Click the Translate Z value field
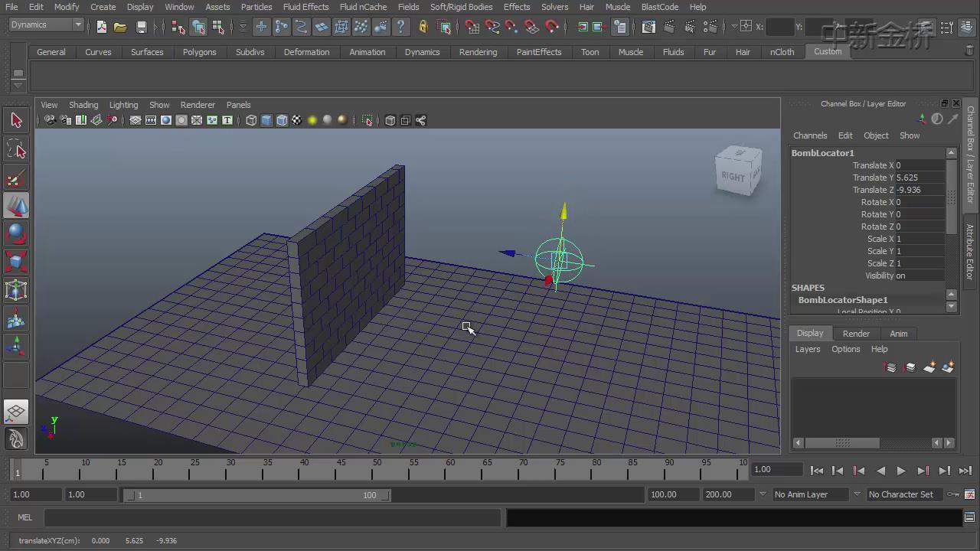 pos(920,190)
